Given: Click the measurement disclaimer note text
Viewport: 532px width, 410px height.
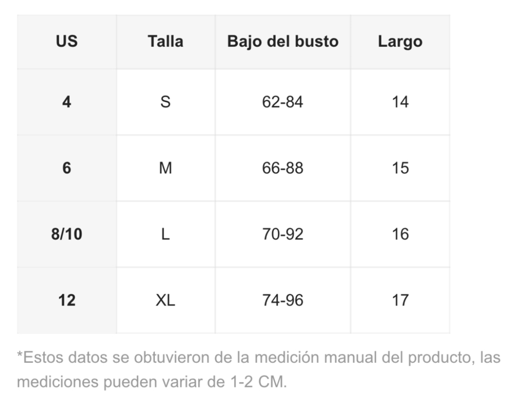Looking at the screenshot, I should 259,369.
